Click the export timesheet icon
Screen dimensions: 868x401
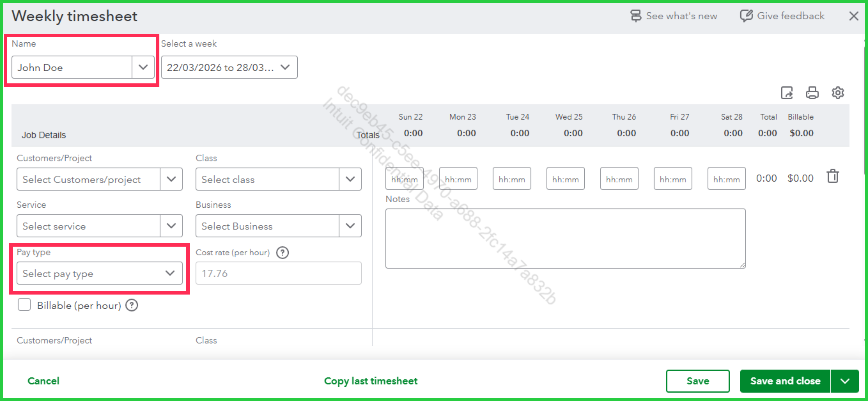point(786,93)
